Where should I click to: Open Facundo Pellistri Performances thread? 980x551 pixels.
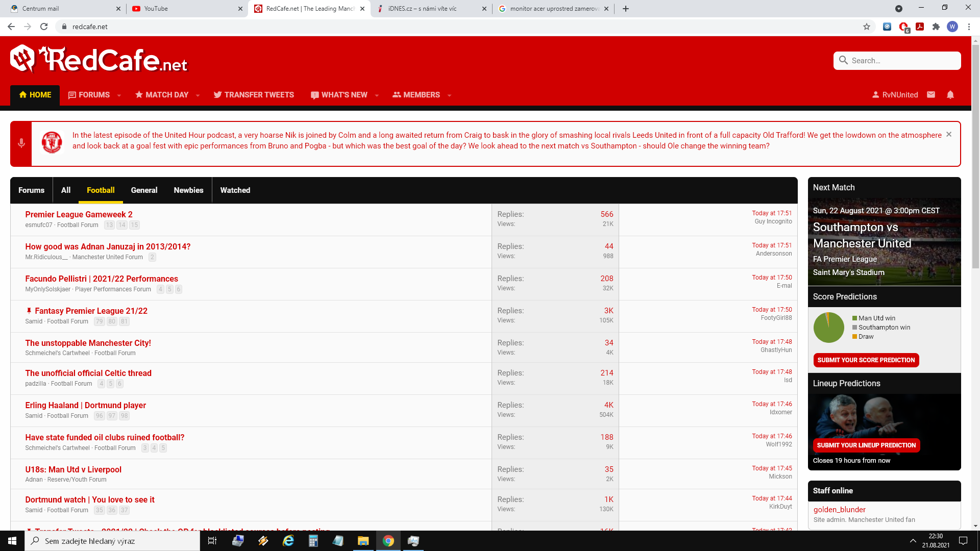[x=102, y=279]
